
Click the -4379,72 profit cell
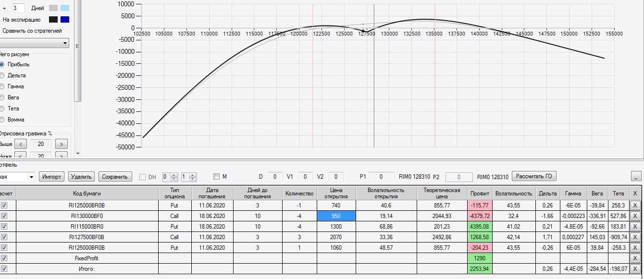480,216
